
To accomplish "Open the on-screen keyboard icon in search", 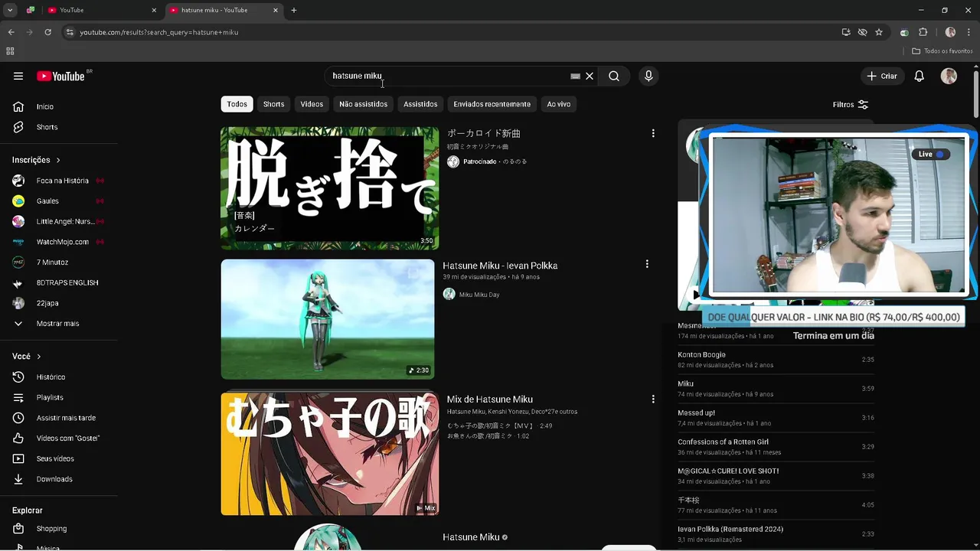I will (x=576, y=77).
